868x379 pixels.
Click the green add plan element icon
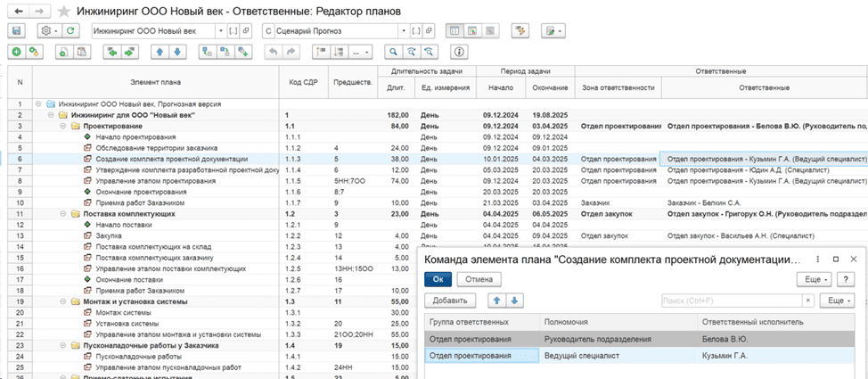pos(16,52)
